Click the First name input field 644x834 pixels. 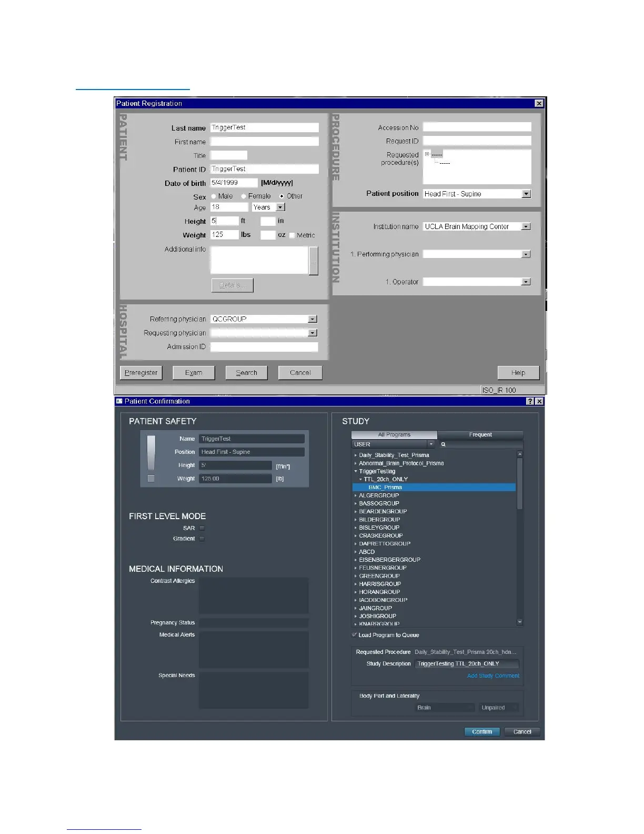tap(265, 142)
